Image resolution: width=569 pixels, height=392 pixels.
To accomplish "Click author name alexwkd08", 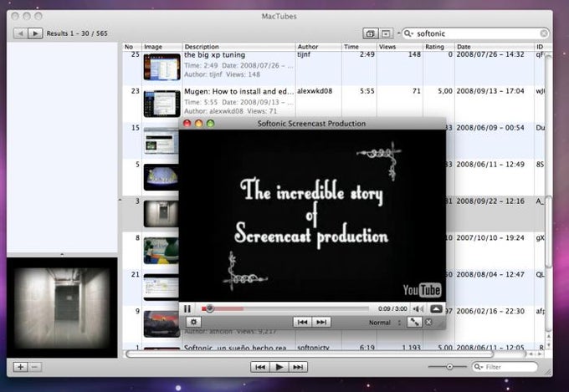I will point(315,91).
